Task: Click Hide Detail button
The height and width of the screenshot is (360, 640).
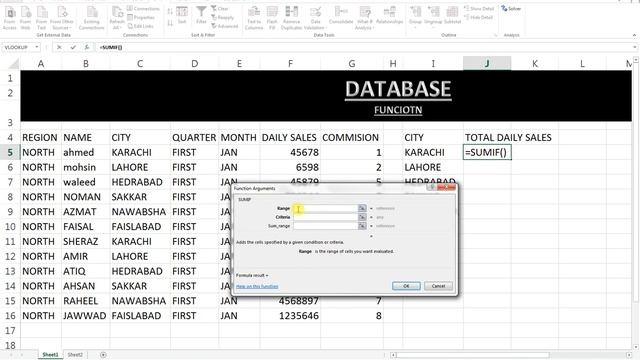Action: click(x=478, y=17)
